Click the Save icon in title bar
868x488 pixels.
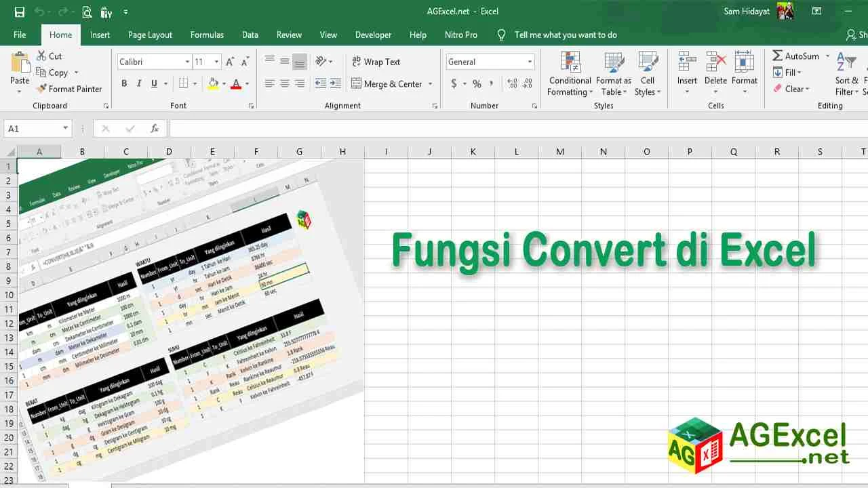click(x=20, y=12)
